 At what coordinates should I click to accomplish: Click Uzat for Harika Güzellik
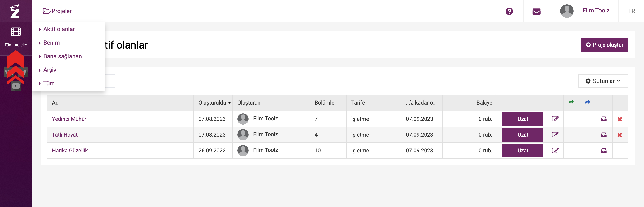(522, 150)
